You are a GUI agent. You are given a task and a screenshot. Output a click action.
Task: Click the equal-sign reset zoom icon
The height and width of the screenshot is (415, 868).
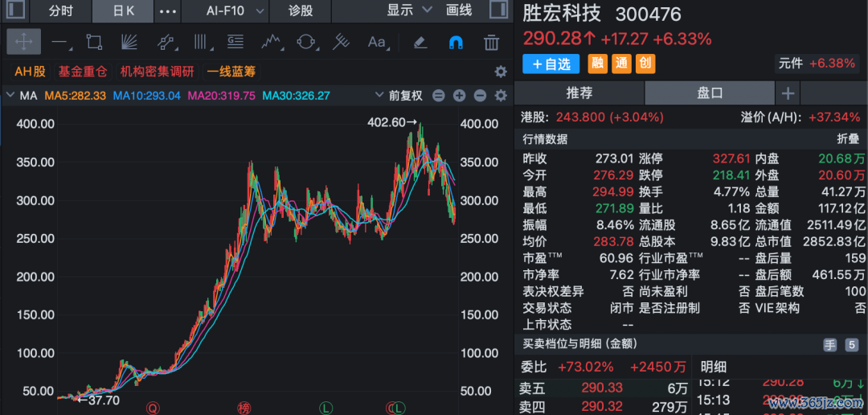point(439,95)
